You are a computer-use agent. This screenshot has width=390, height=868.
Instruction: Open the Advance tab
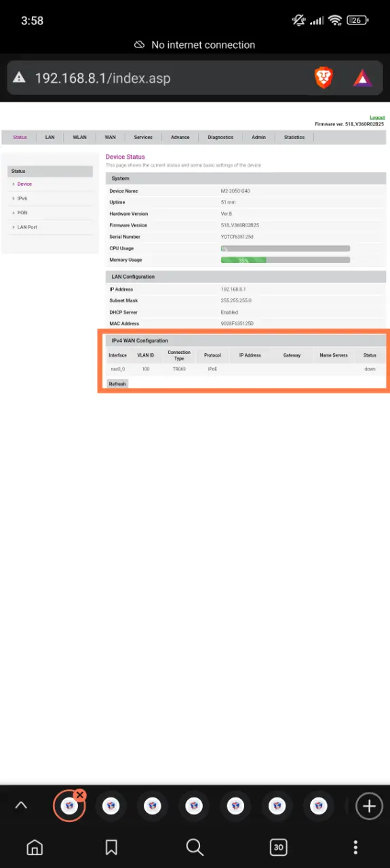tap(180, 137)
